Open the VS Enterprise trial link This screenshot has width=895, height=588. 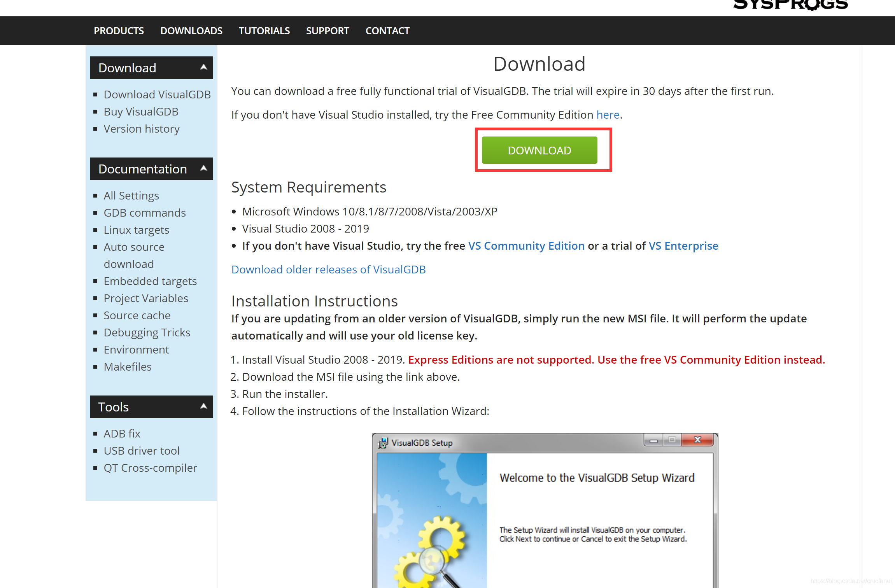(x=683, y=245)
